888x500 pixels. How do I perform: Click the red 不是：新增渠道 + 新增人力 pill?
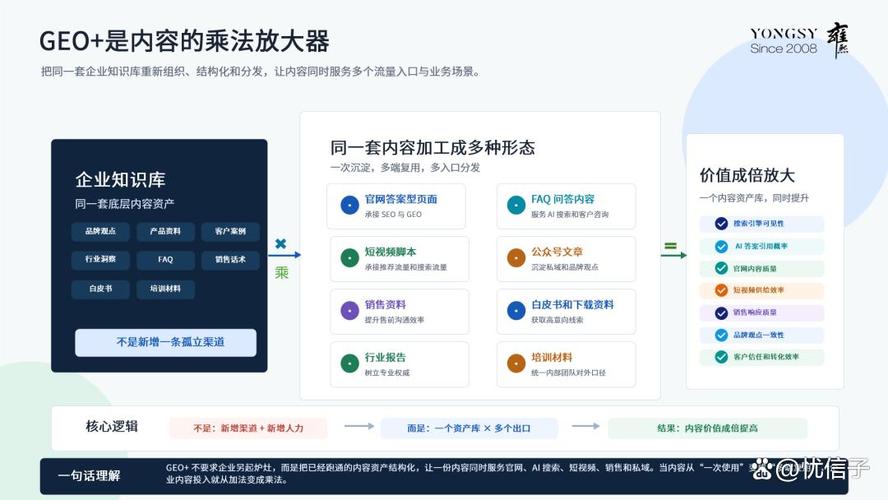pyautogui.click(x=248, y=428)
